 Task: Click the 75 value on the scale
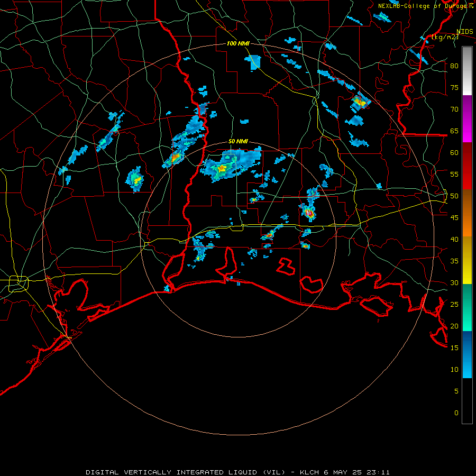point(454,88)
